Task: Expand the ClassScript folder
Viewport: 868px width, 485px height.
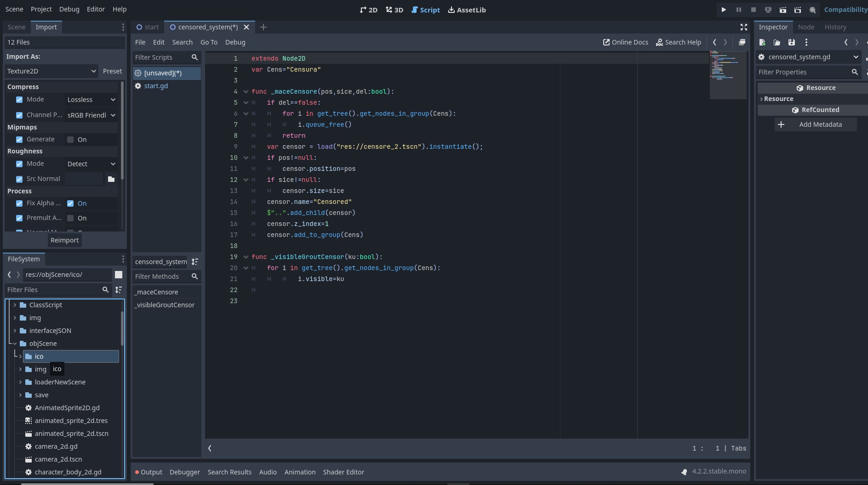Action: [15, 305]
